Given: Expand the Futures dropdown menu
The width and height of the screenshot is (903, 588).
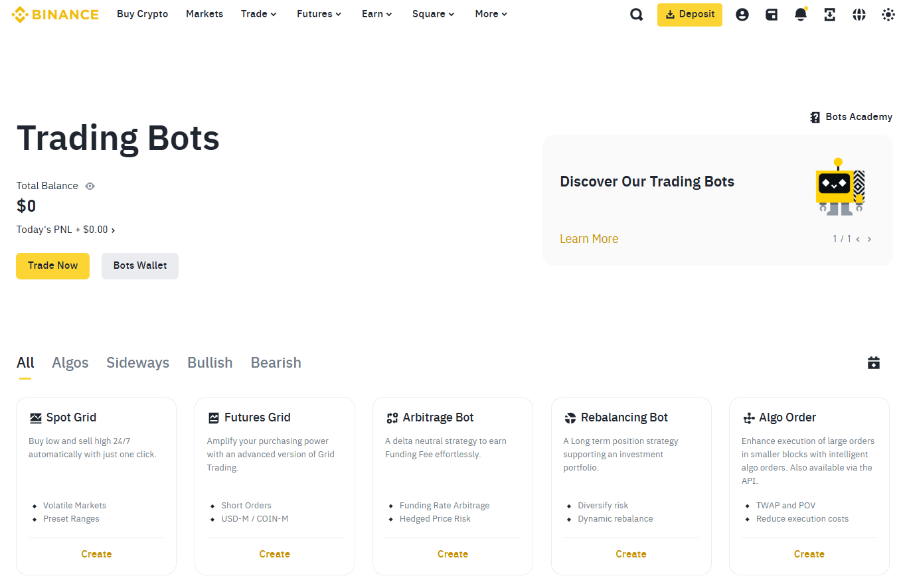Looking at the screenshot, I should [319, 14].
